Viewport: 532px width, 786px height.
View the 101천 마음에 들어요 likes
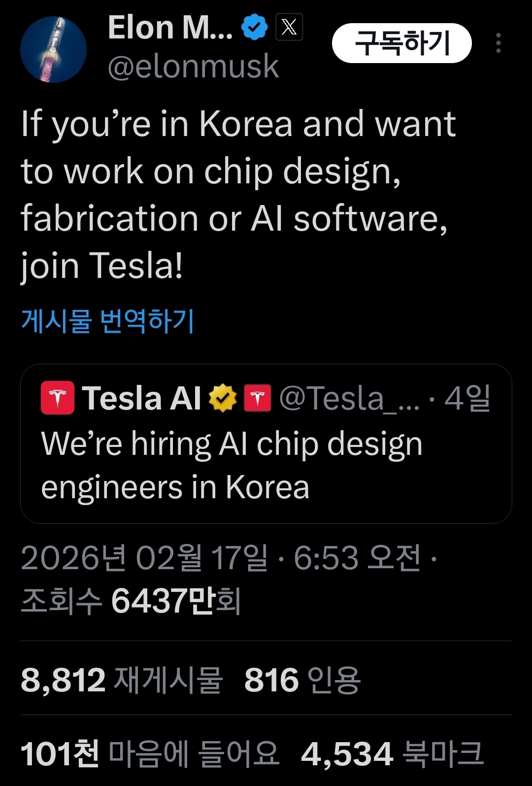coord(149,753)
